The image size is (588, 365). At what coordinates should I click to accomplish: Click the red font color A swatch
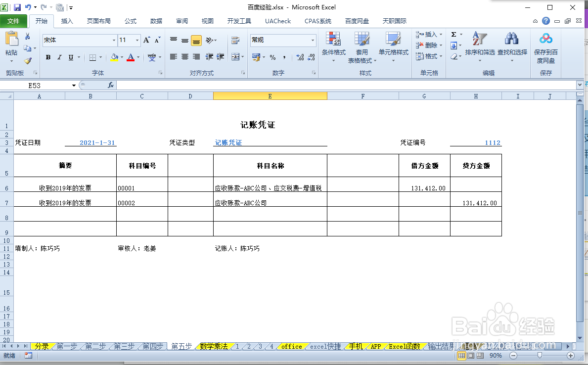(131, 57)
